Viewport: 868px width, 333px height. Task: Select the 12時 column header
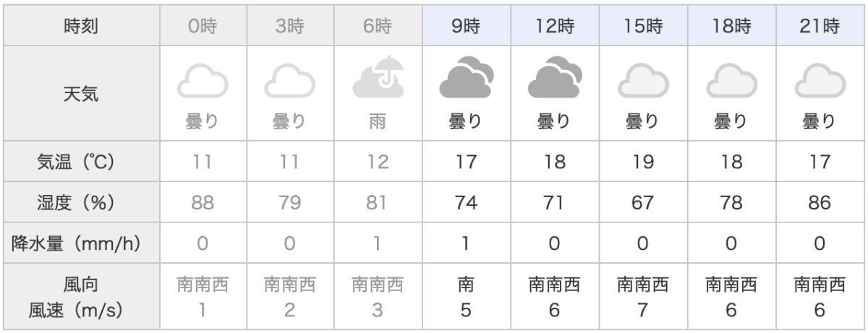554,27
